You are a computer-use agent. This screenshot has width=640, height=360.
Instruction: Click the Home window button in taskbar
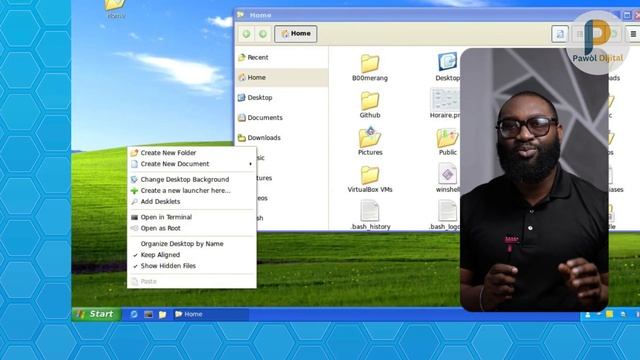[x=211, y=314]
